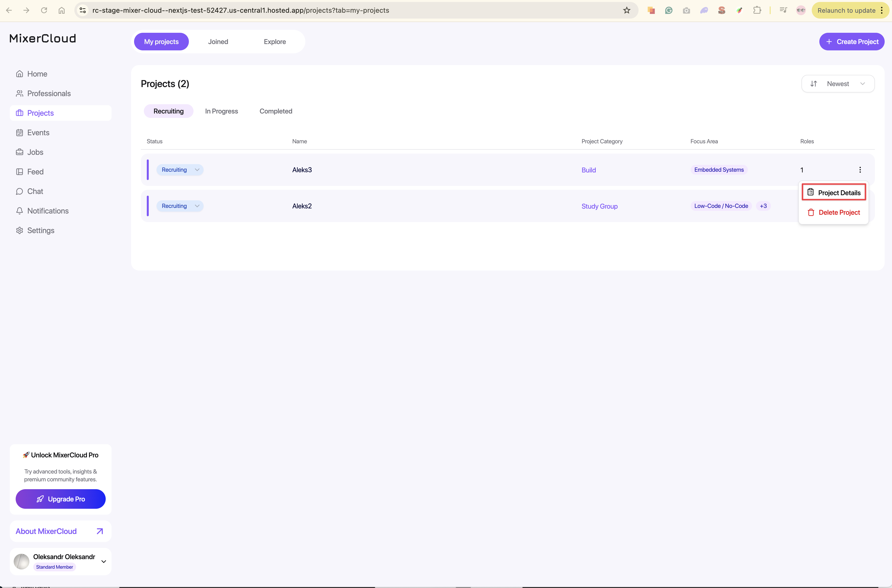Open Settings gear item
The image size is (892, 588).
point(41,230)
